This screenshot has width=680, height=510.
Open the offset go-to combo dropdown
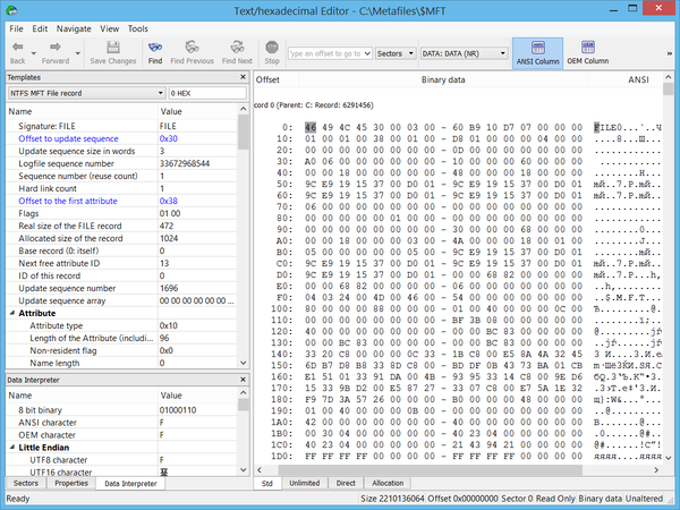tap(367, 53)
